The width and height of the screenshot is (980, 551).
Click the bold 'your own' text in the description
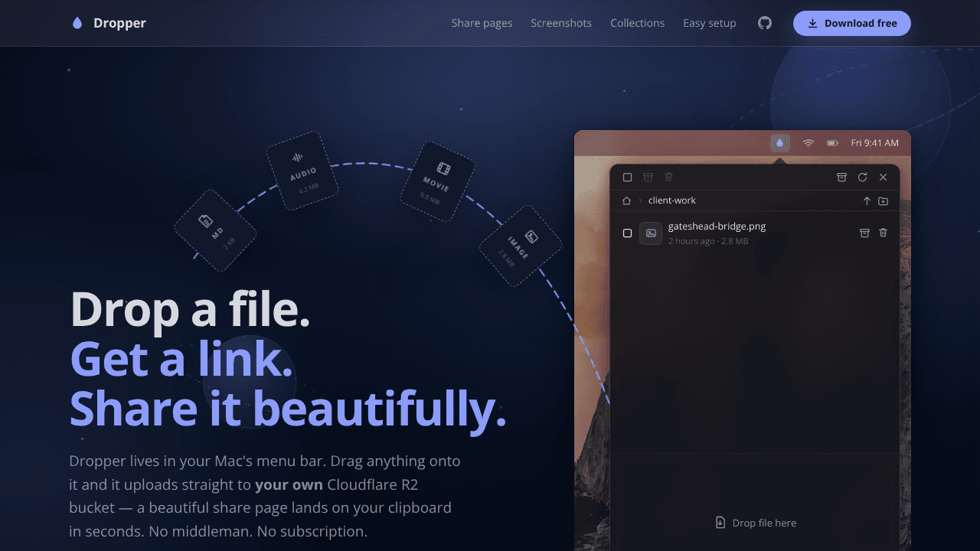(x=289, y=484)
